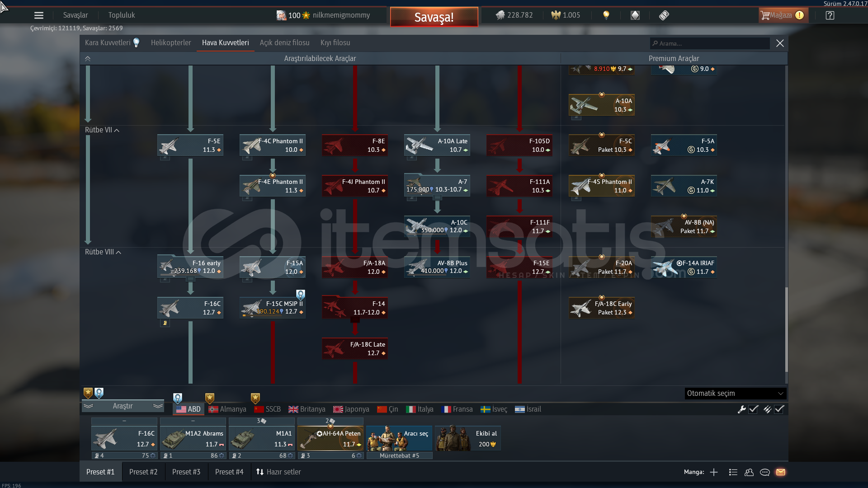868x488 pixels.
Task: Click the gold star badge above Araştır
Action: pyautogui.click(x=88, y=393)
